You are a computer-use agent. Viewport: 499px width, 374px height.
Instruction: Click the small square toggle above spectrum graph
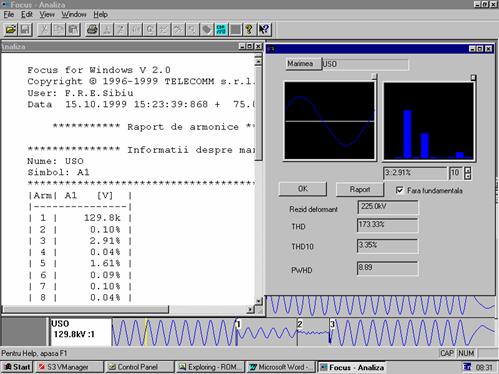click(473, 78)
